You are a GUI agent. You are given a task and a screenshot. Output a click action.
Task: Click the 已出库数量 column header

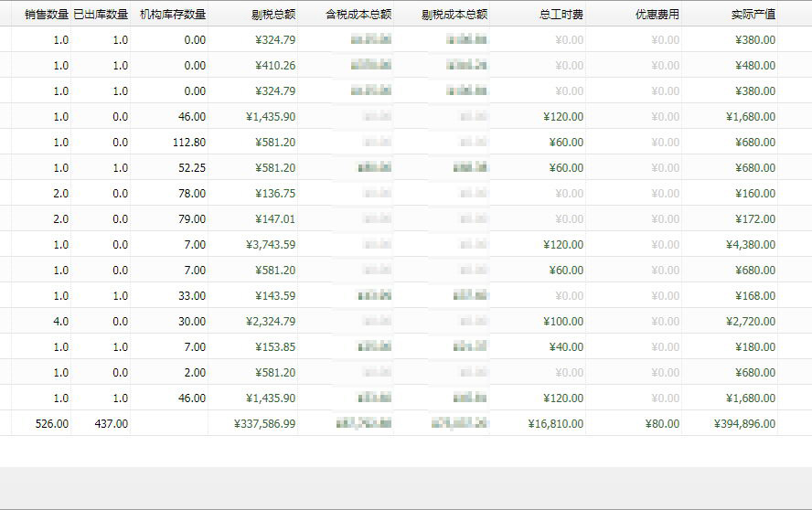101,15
